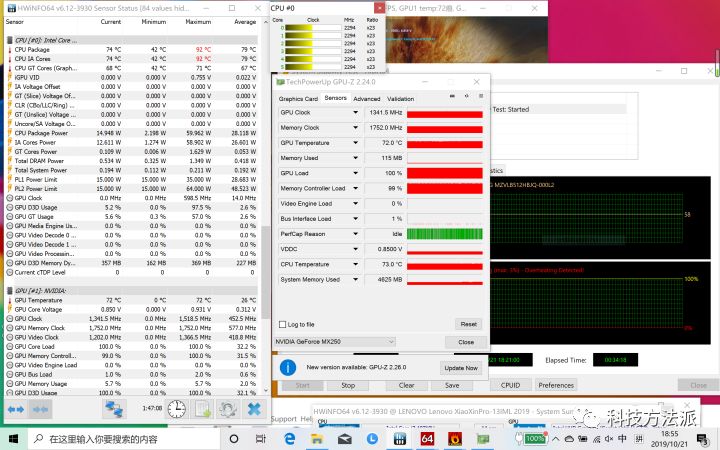Image resolution: width=720 pixels, height=450 pixels.
Task: Click PerfCap Reason green graph bar
Action: coord(445,234)
